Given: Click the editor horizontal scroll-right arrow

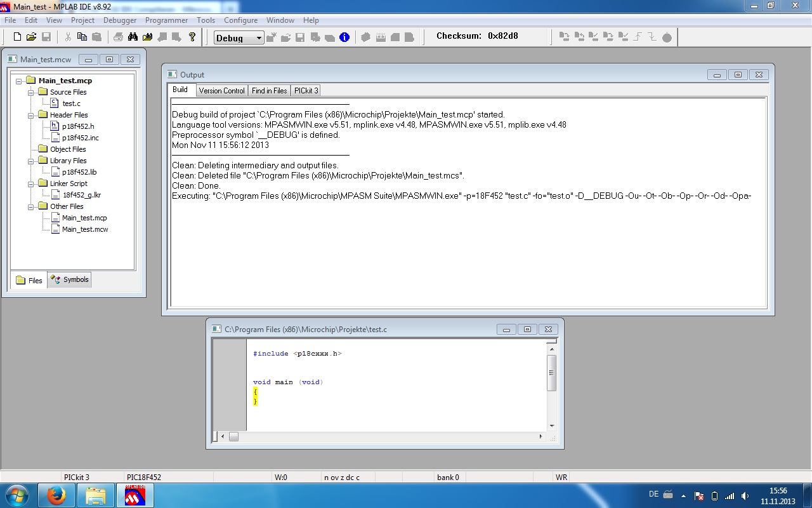Looking at the screenshot, I should 541,436.
